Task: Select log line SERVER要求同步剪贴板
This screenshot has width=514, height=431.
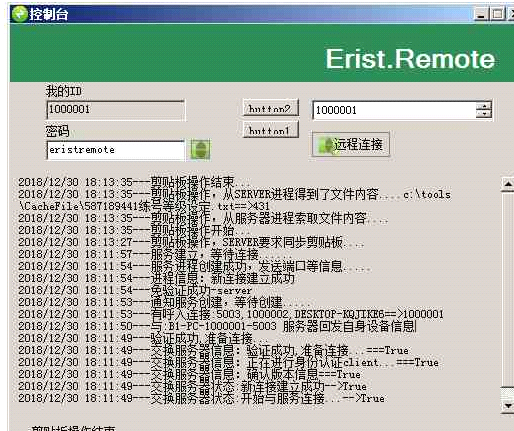Action: click(x=191, y=242)
